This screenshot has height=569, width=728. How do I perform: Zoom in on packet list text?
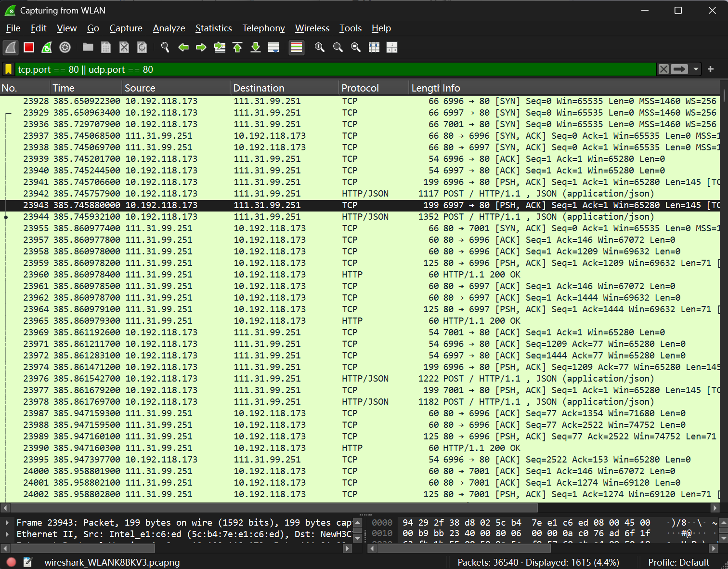point(319,47)
